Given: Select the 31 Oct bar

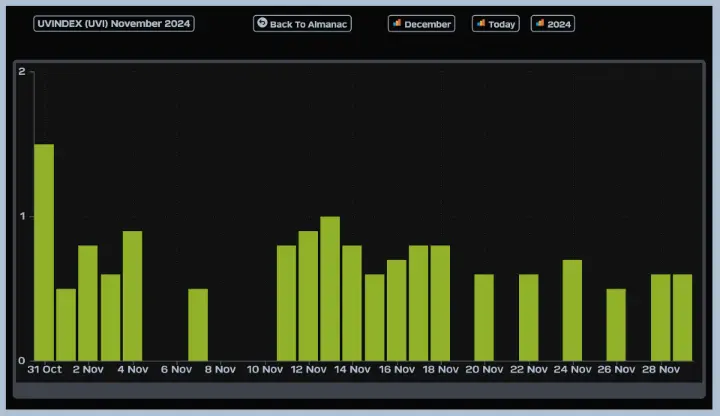Looking at the screenshot, I should [44, 253].
